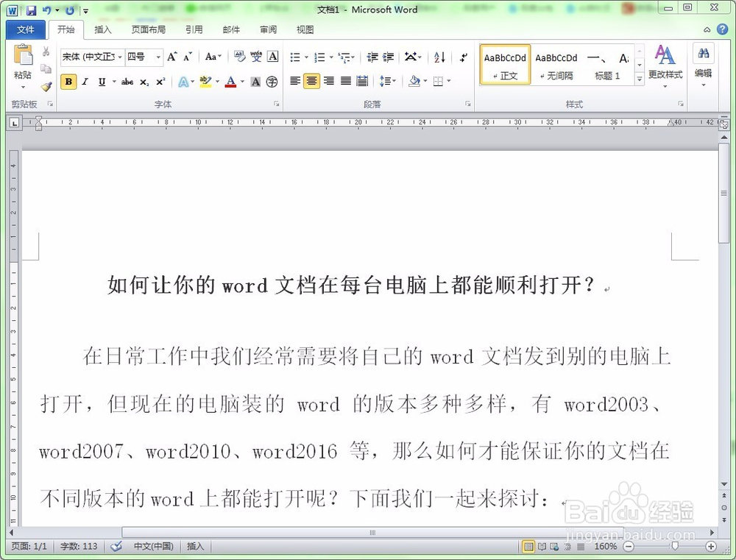Click the red font color A button
The image size is (736, 560).
pyautogui.click(x=230, y=82)
